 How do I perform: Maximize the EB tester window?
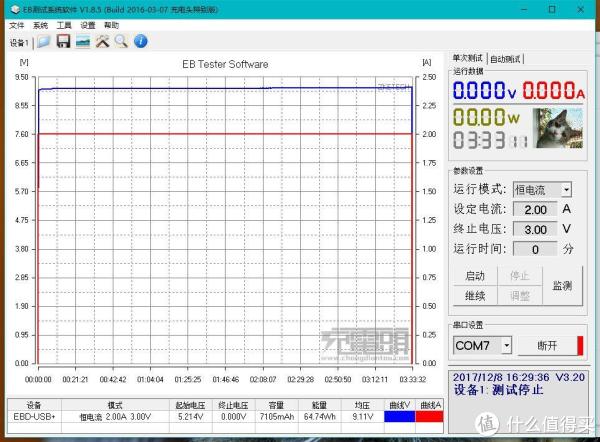(x=552, y=9)
